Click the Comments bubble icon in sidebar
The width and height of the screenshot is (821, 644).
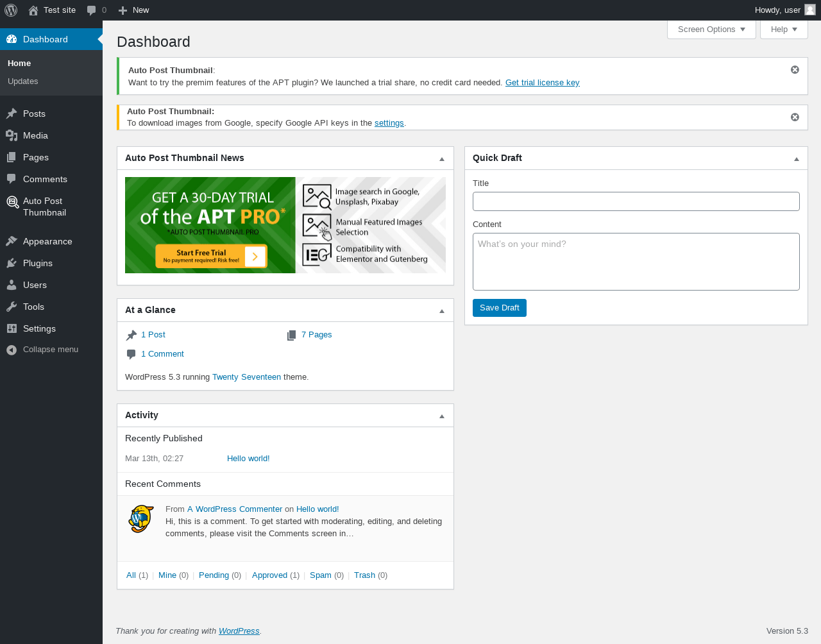[x=12, y=179]
